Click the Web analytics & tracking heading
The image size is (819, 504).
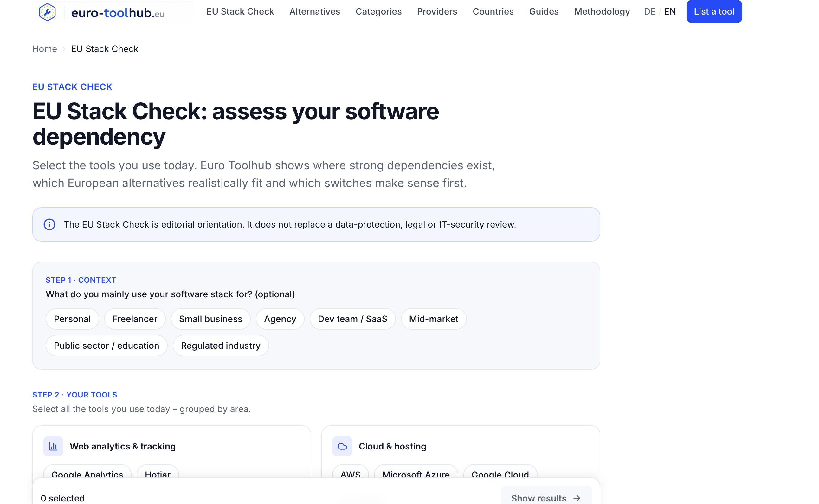[123, 446]
